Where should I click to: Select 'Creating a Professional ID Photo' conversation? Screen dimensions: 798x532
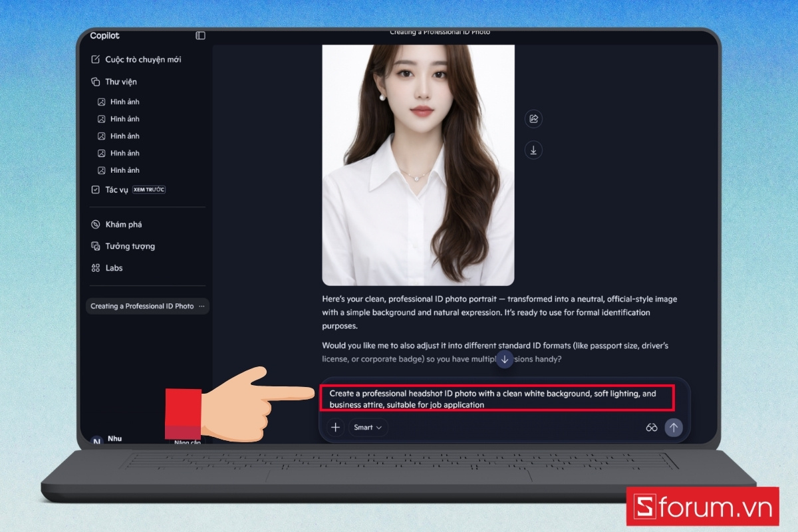[x=142, y=307]
